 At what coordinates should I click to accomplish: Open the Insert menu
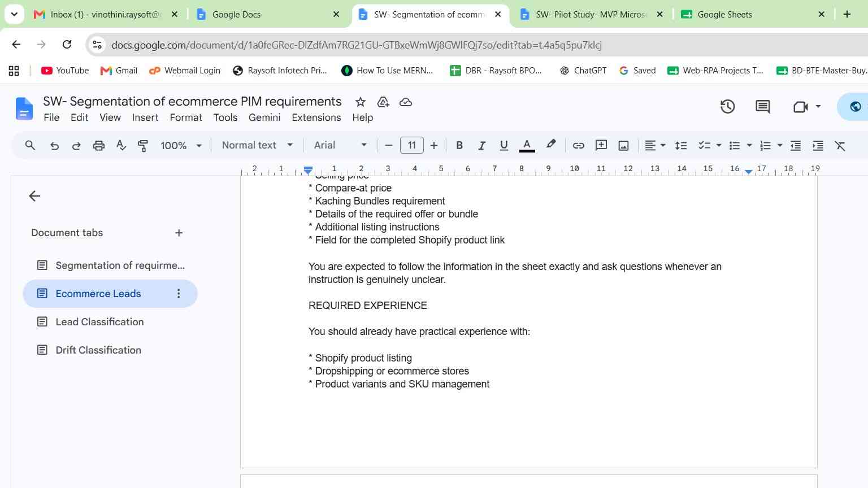pos(145,117)
